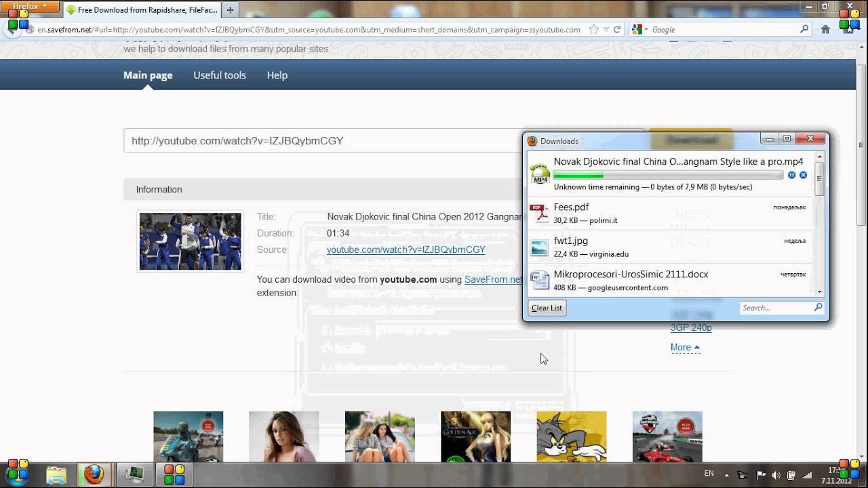The height and width of the screenshot is (488, 868).
Task: Click the Novak Djokovic video thumbnail
Action: [x=190, y=242]
